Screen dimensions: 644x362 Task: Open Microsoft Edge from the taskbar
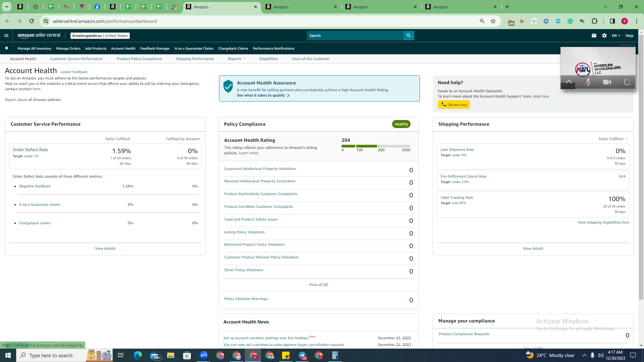tap(138, 355)
